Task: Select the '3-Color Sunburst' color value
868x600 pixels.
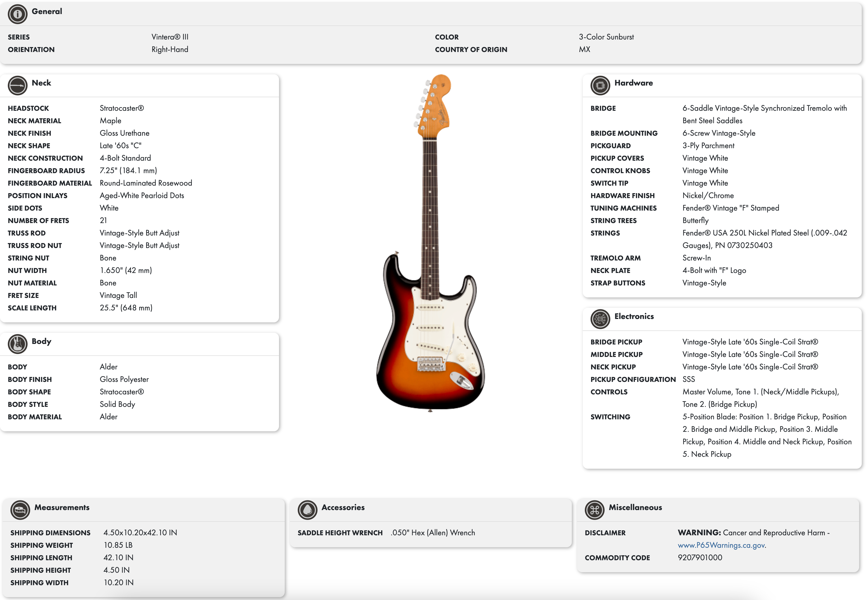Action: tap(606, 37)
